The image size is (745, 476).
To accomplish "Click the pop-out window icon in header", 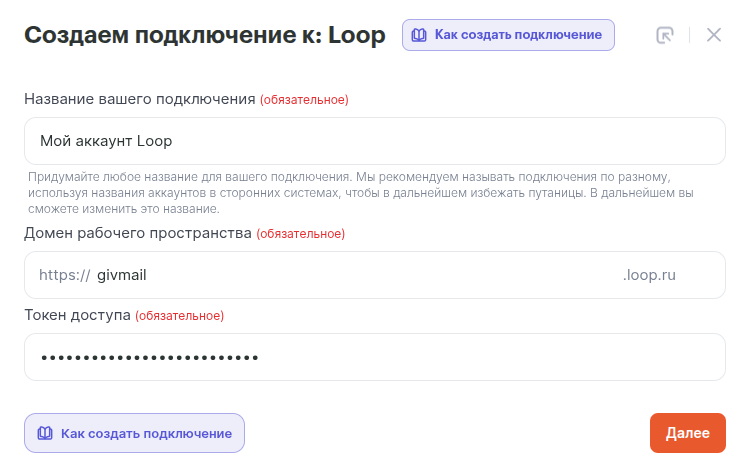I will (x=665, y=35).
